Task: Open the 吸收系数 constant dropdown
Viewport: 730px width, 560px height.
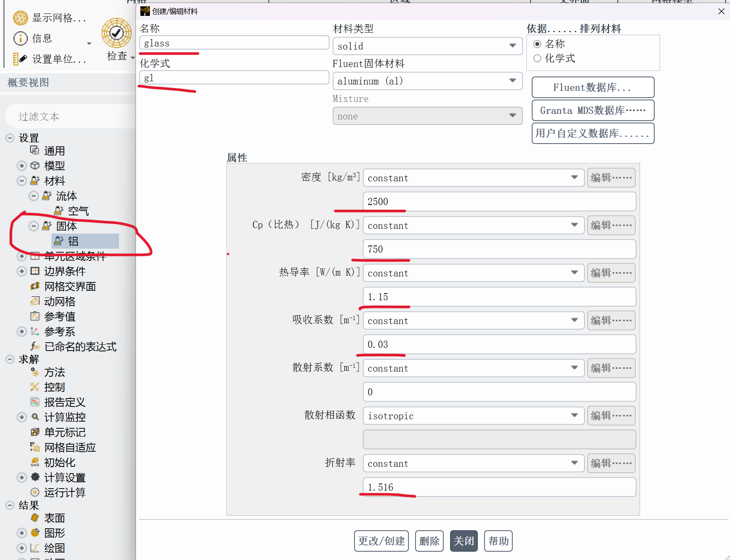Action: coord(473,320)
